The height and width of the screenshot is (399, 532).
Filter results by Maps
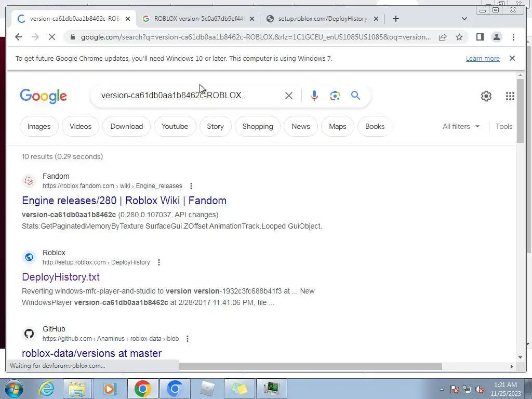point(338,126)
